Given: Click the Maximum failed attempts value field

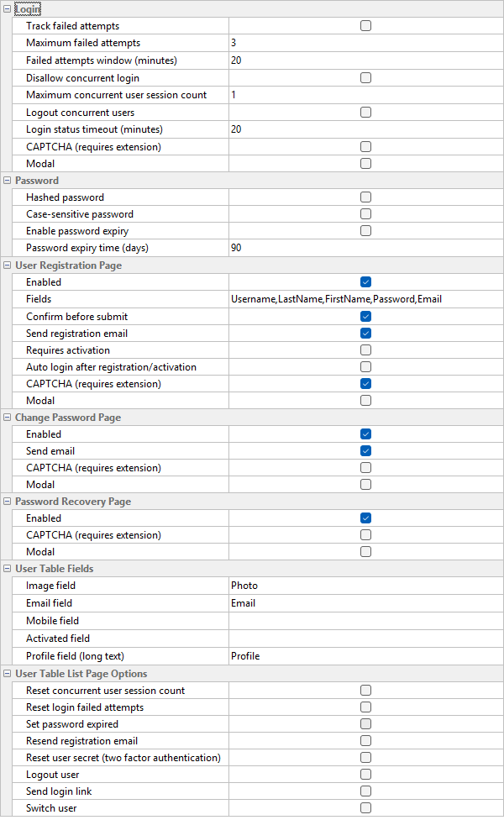Looking at the screenshot, I should pos(365,43).
